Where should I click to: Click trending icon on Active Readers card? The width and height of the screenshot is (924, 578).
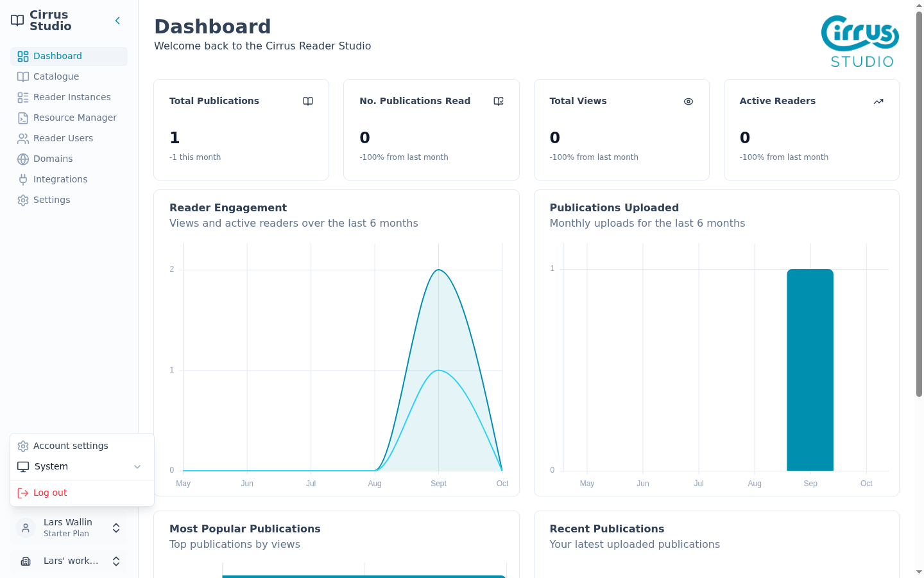tap(878, 101)
